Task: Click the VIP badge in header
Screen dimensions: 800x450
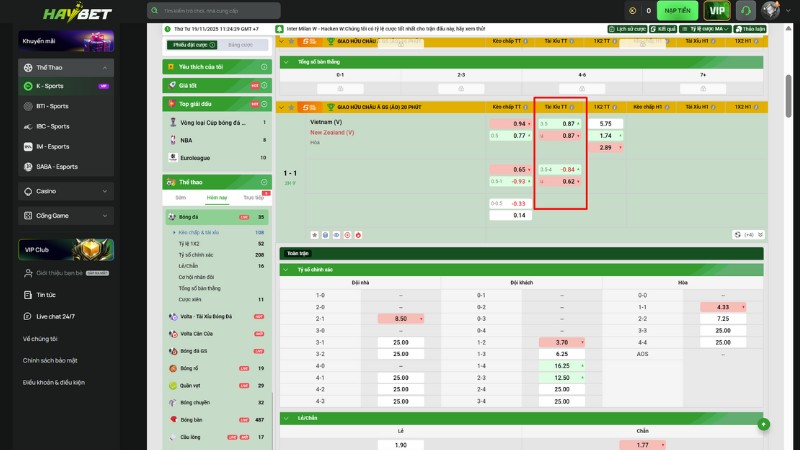Action: coord(716,10)
